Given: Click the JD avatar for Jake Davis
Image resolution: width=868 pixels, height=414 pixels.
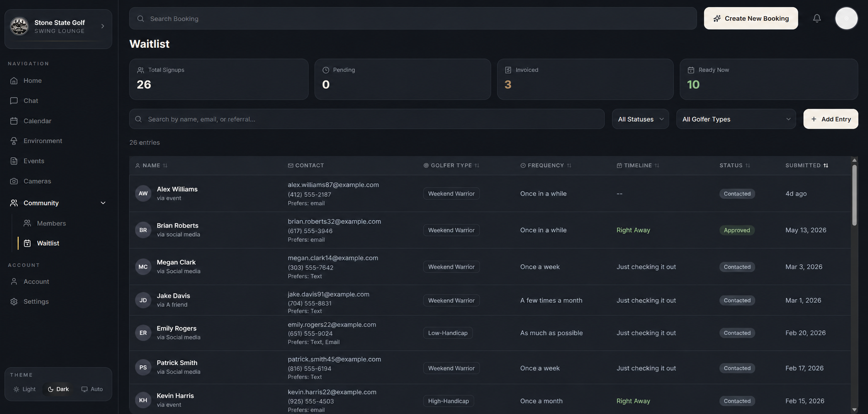Looking at the screenshot, I should 143,300.
